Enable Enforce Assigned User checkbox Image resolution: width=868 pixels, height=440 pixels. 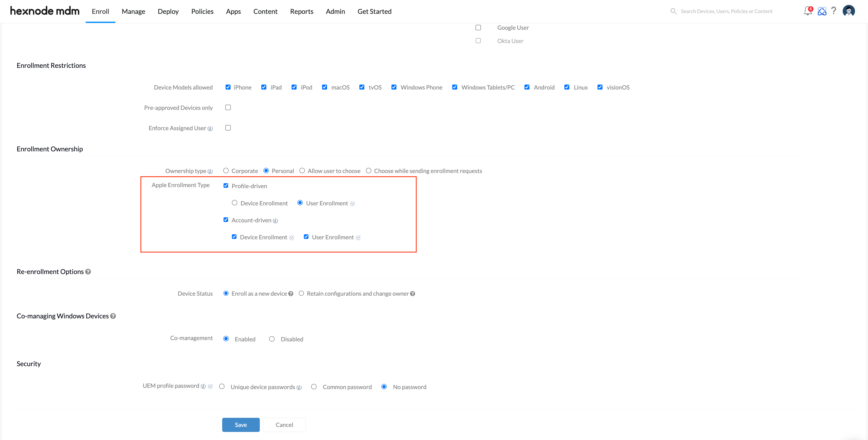tap(228, 127)
